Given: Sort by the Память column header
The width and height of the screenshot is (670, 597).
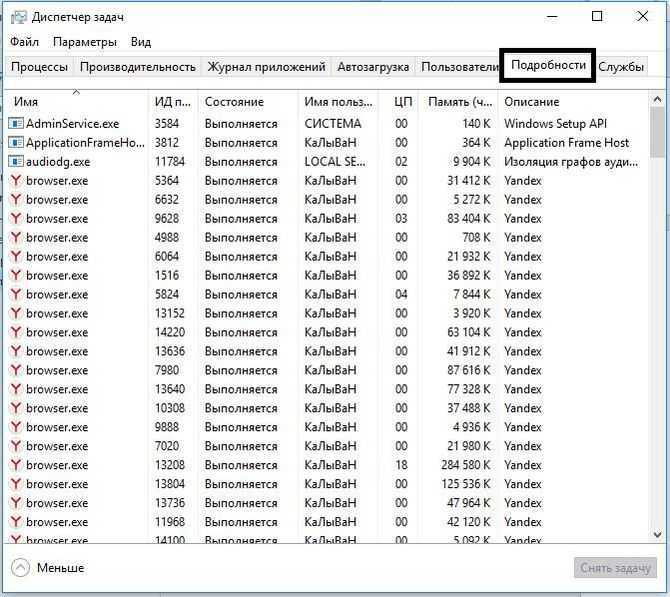Looking at the screenshot, I should (458, 102).
